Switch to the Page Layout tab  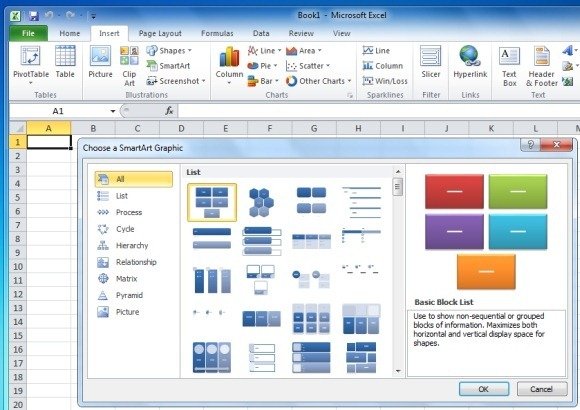160,33
